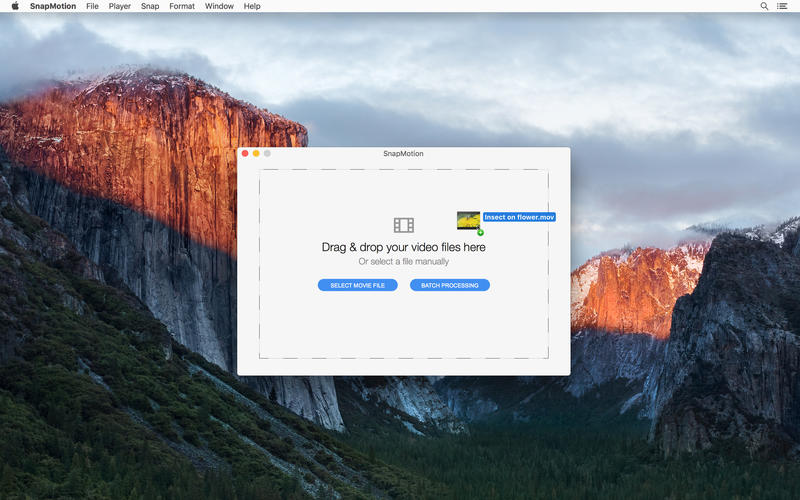Click the green plus badge on dragged file
The width and height of the screenshot is (800, 500).
coord(480,232)
